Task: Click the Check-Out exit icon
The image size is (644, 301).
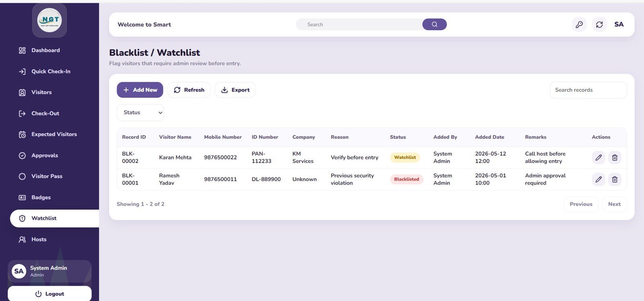Action: click(x=22, y=113)
